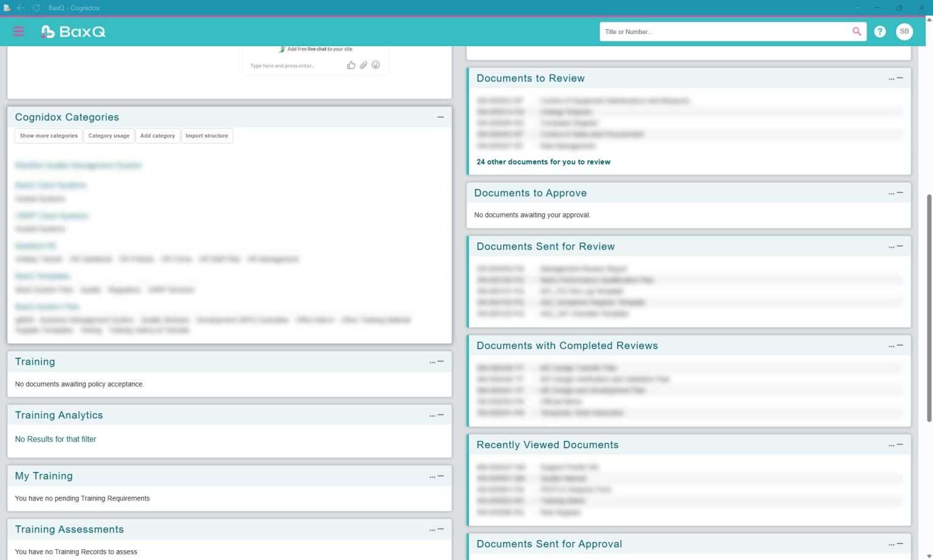933x560 pixels.
Task: Click No documents awaiting your approval text
Action: [532, 215]
